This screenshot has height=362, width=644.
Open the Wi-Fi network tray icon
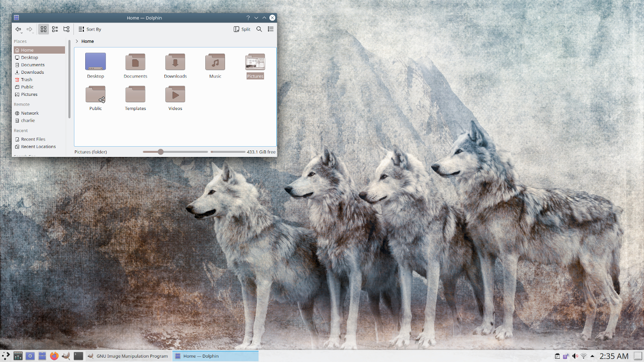coord(584,356)
